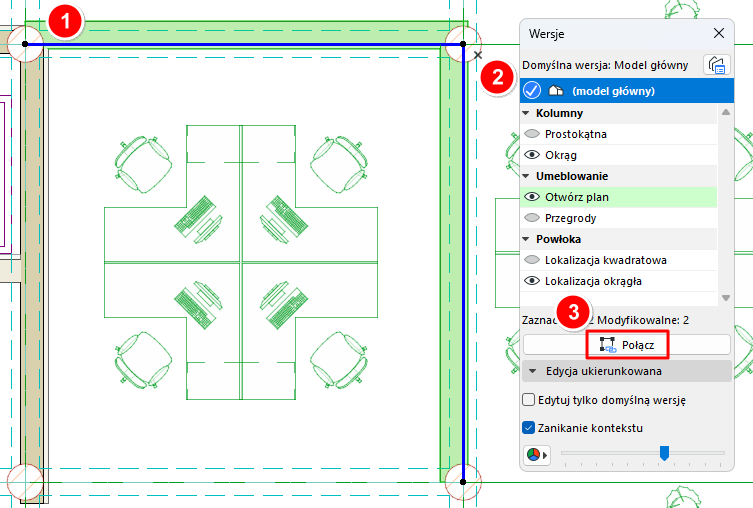Select the Otwórz plan row text
This screenshot has width=753, height=508.
577,197
